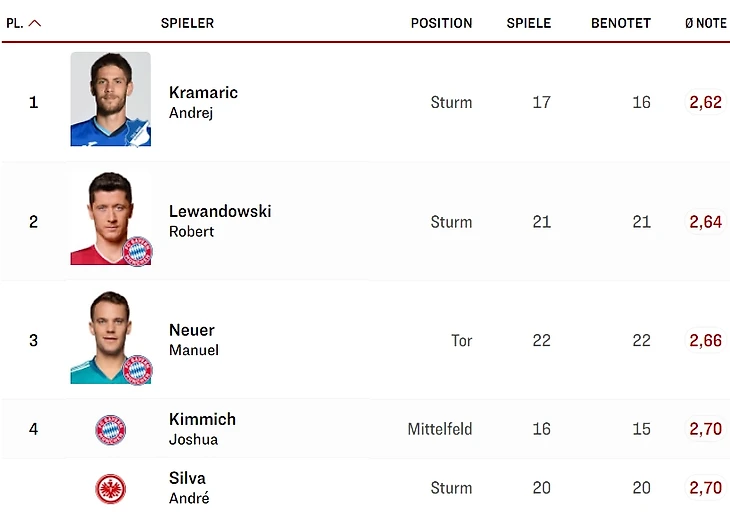Image resolution: width=730 pixels, height=515 pixels.
Task: Click the SPIELER column header
Action: (187, 23)
